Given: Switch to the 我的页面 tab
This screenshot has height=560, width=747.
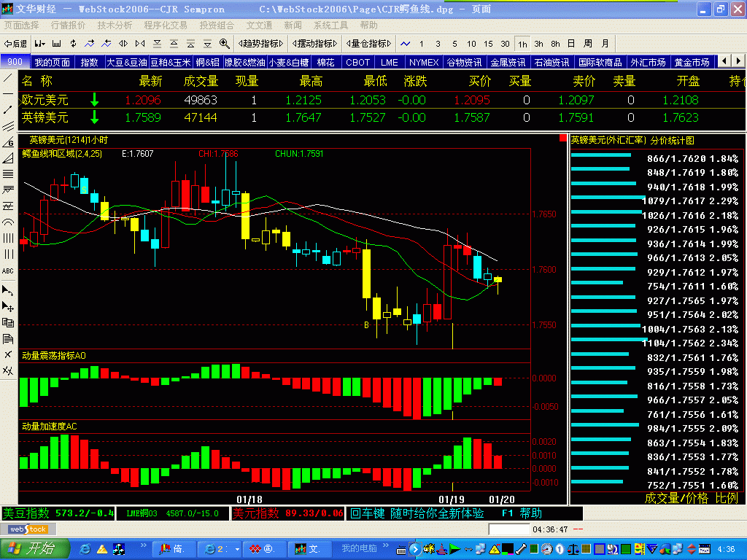Looking at the screenshot, I should click(x=53, y=63).
